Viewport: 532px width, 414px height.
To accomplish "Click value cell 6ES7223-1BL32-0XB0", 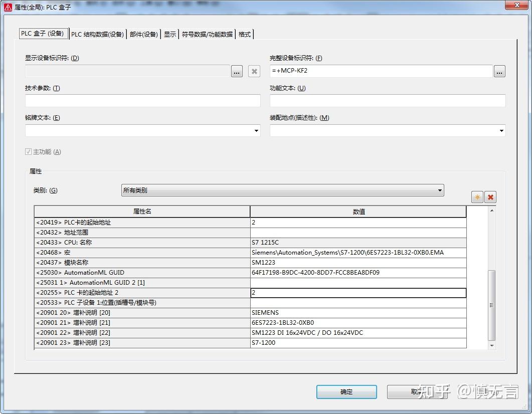I will [359, 323].
